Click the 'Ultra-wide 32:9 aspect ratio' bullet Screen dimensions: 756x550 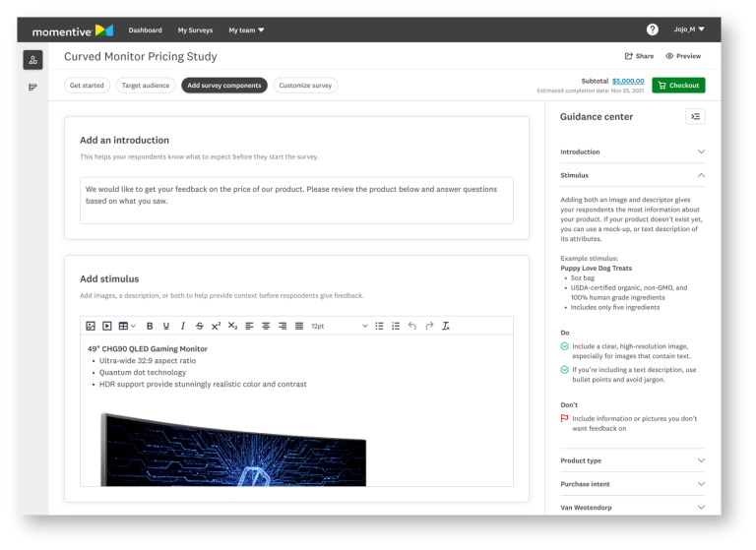pyautogui.click(x=148, y=360)
